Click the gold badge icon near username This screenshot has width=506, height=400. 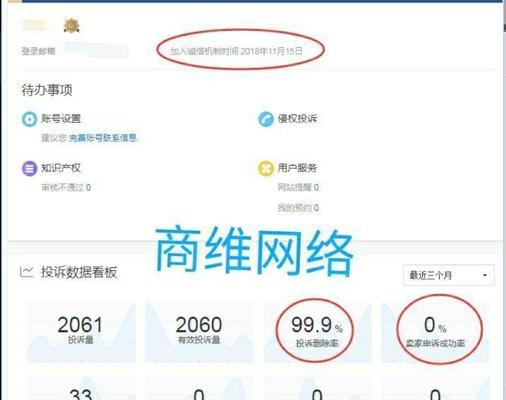point(72,26)
